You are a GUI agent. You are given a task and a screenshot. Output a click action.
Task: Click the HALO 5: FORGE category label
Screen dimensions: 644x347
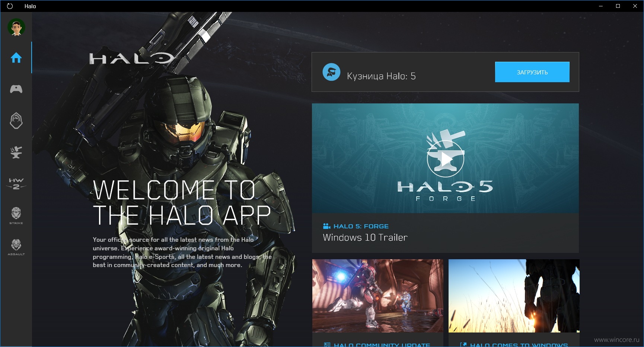pyautogui.click(x=361, y=226)
